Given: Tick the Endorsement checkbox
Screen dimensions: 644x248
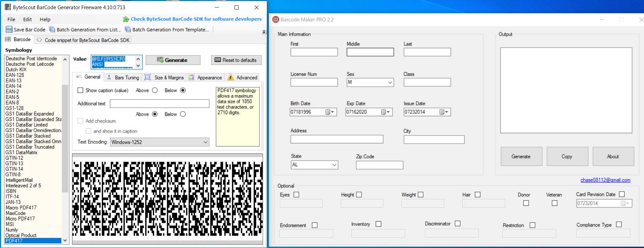Looking at the screenshot, I should (315, 225).
